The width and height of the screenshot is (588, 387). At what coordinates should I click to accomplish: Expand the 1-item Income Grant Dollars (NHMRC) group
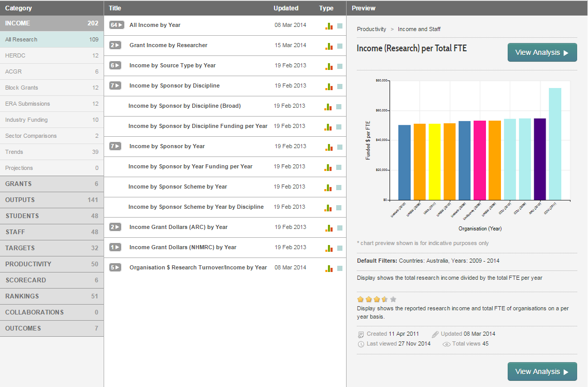[x=115, y=247]
